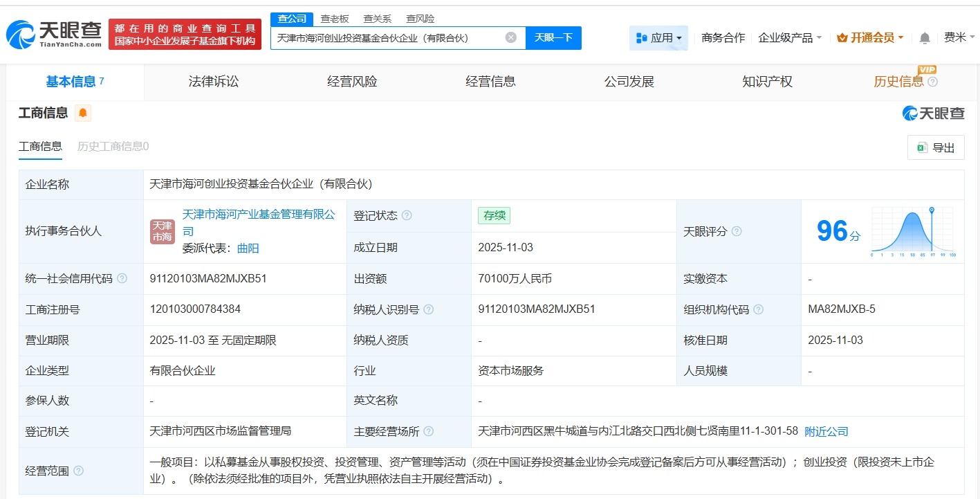Open the 企业级产品 dropdown
The height and width of the screenshot is (499, 980).
(x=791, y=37)
